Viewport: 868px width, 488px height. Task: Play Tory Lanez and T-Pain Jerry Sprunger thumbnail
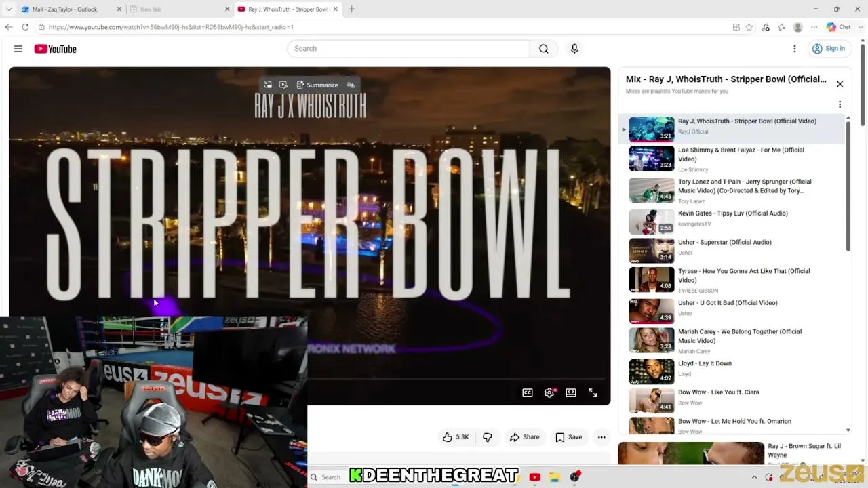pyautogui.click(x=652, y=190)
